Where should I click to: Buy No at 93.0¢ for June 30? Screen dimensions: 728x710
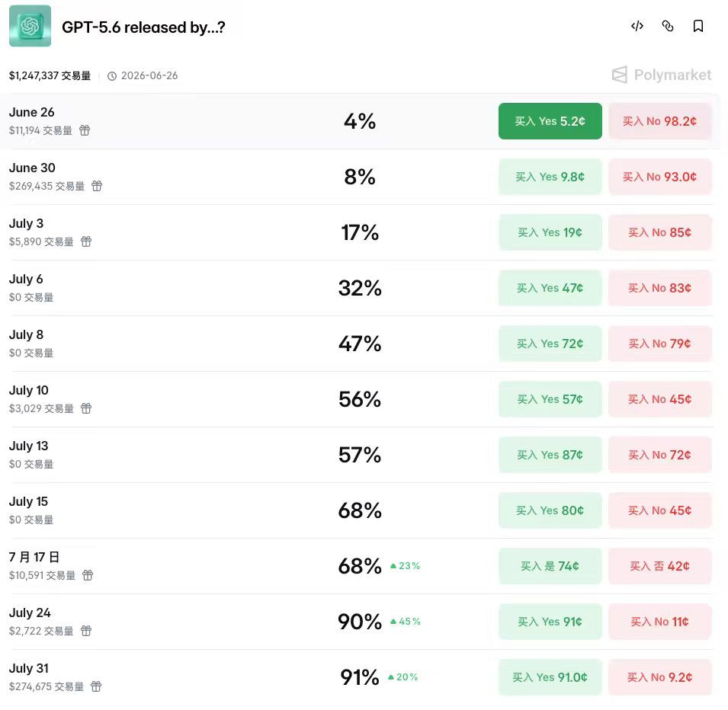coord(659,177)
